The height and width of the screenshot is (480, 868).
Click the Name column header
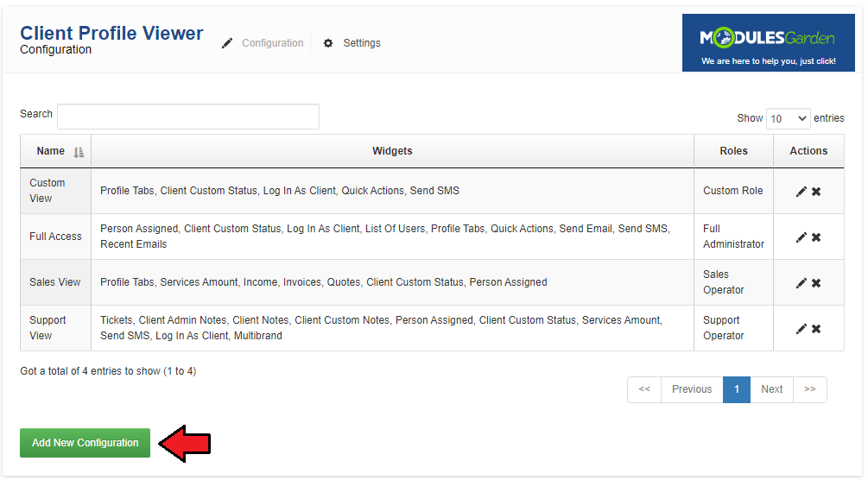pyautogui.click(x=55, y=151)
